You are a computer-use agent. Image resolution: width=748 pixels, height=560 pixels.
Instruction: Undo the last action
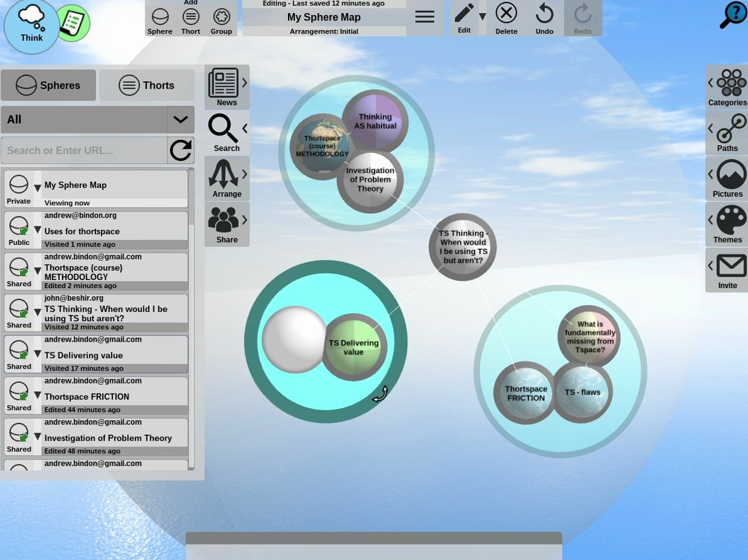(x=544, y=18)
